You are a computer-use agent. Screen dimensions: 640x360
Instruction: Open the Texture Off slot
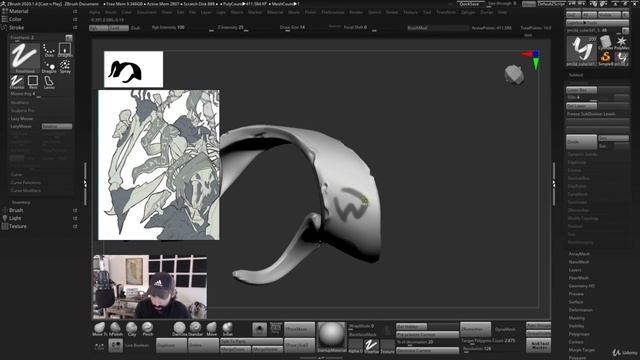click(387, 346)
